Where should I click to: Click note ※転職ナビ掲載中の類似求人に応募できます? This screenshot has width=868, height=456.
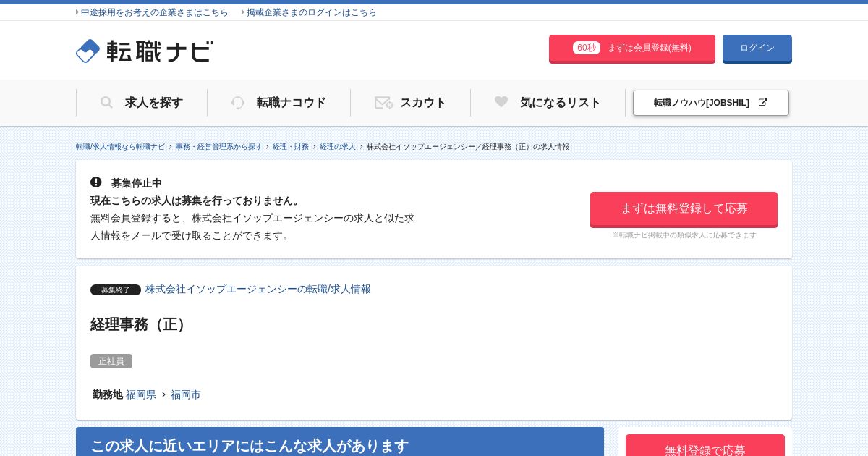click(684, 235)
